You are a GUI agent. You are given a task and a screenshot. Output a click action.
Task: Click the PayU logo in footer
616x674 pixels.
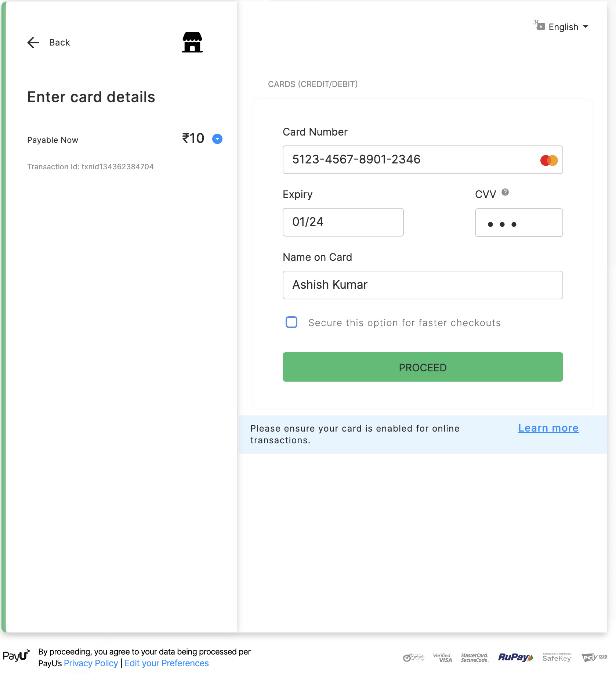pos(16,656)
